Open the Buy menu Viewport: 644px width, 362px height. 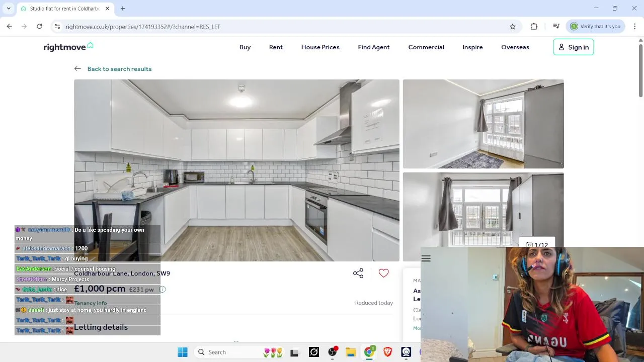(x=245, y=47)
